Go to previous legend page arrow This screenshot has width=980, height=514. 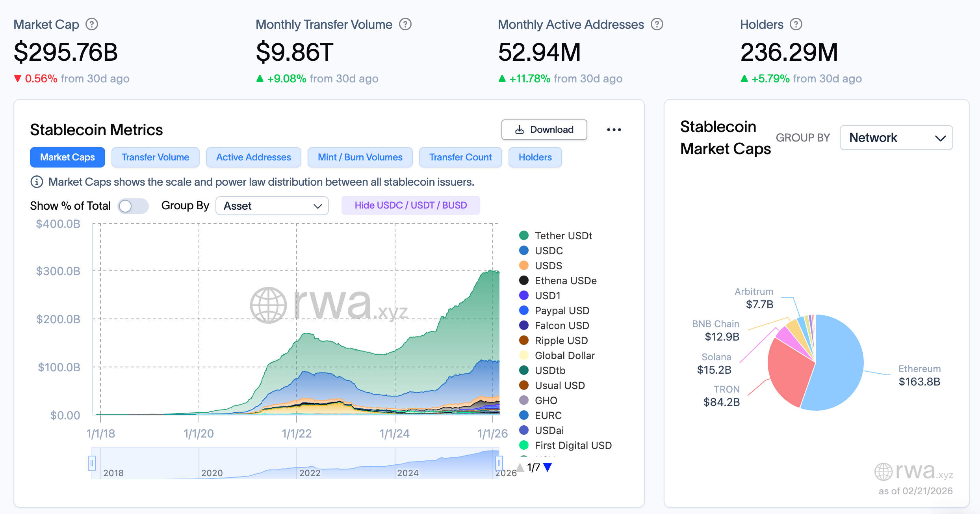(520, 467)
